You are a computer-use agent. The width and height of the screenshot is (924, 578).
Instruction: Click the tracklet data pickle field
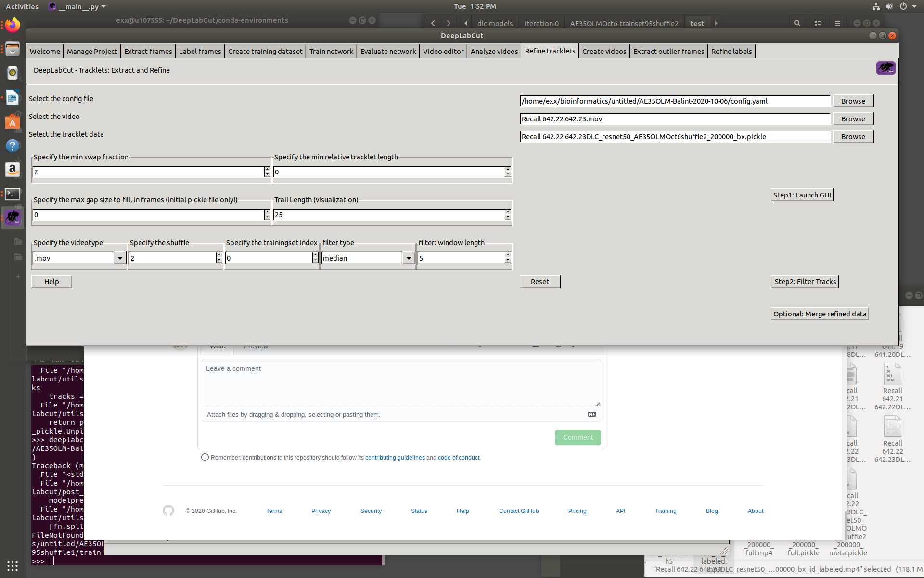[x=675, y=137]
